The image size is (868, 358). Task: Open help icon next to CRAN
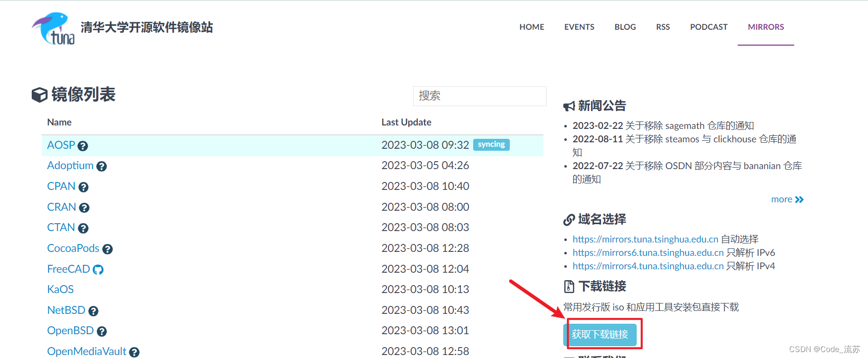coord(84,208)
